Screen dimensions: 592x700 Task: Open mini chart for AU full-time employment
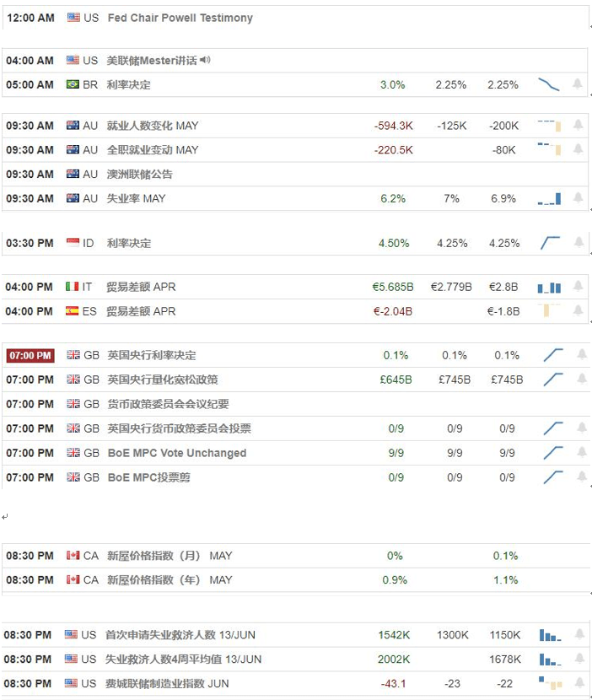549,149
